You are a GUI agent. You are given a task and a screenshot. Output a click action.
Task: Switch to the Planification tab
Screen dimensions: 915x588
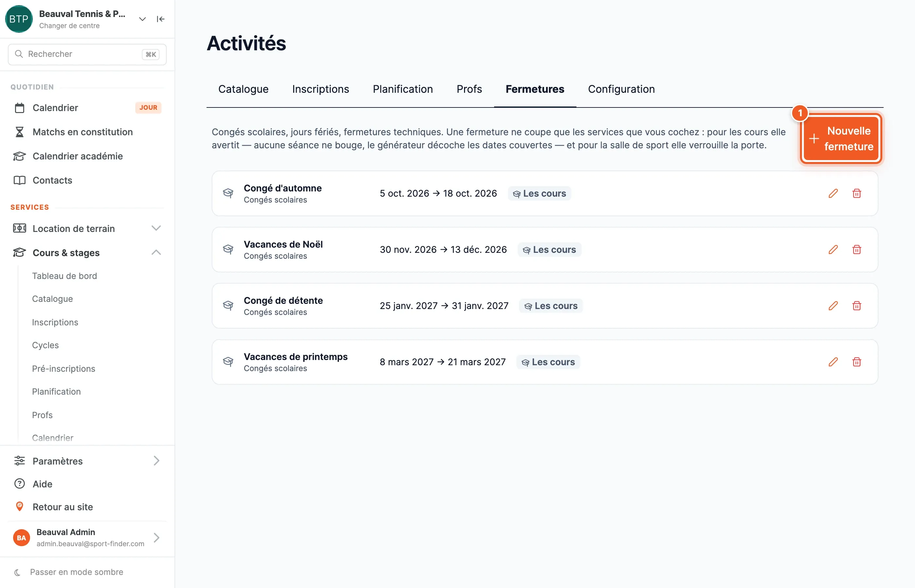pyautogui.click(x=403, y=90)
